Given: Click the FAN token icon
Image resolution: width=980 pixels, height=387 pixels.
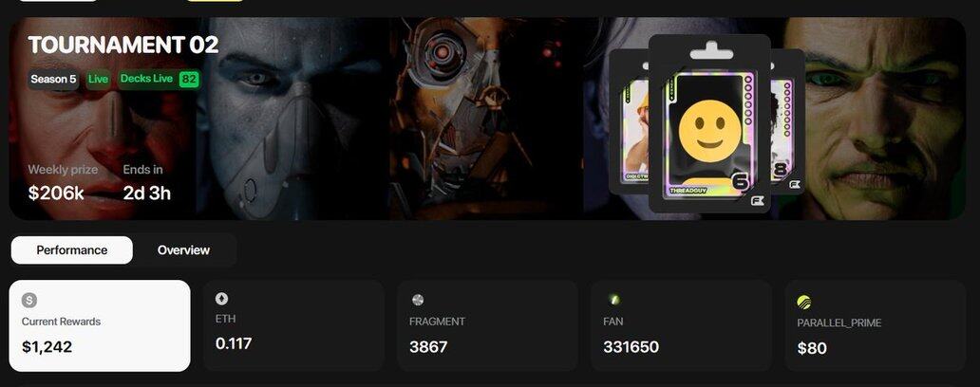Looking at the screenshot, I should point(614,300).
